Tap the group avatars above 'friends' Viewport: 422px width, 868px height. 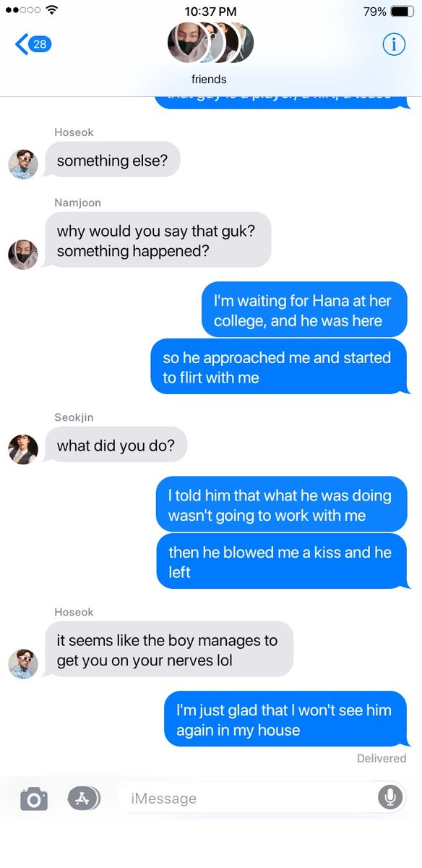point(210,43)
